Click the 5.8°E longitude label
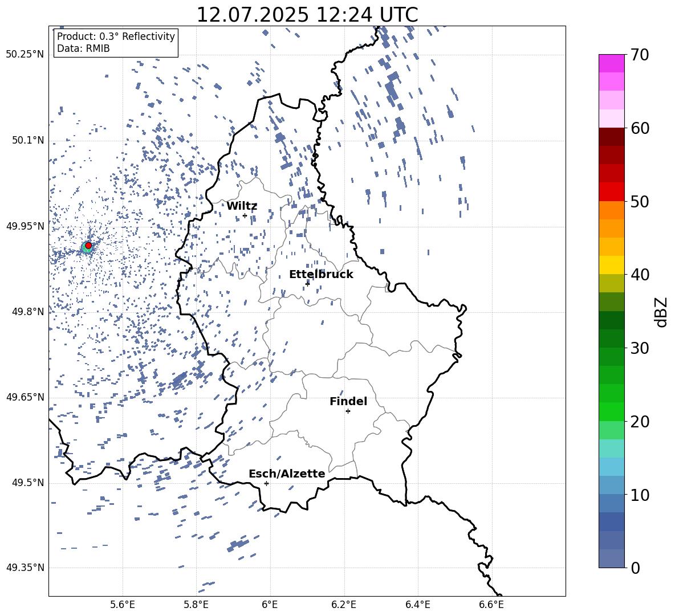Image resolution: width=675 pixels, height=616 pixels. (196, 605)
